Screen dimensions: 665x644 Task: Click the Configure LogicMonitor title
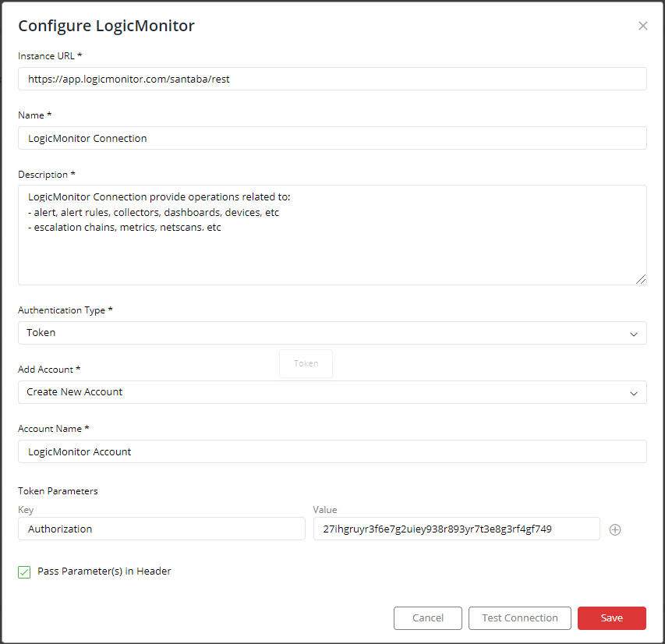pyautogui.click(x=107, y=26)
